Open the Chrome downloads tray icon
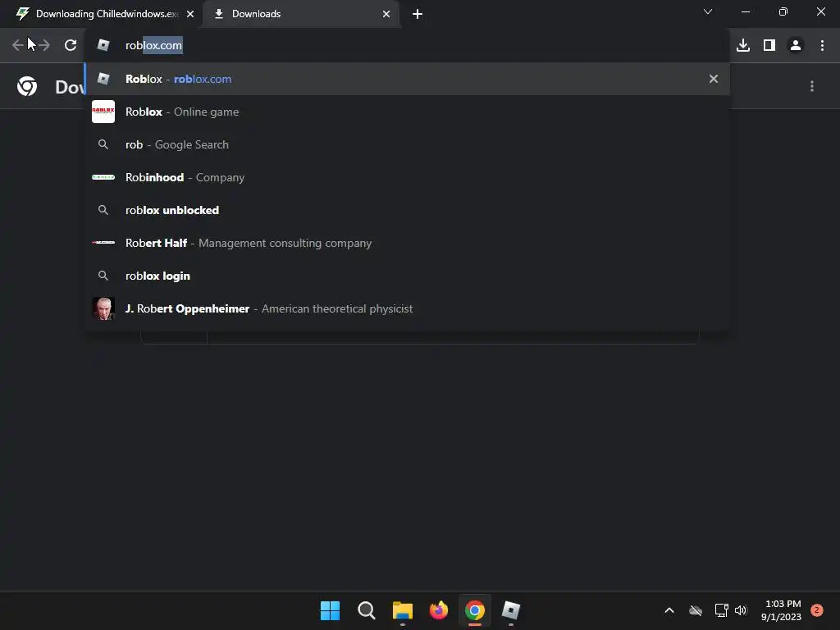840x630 pixels. point(743,45)
